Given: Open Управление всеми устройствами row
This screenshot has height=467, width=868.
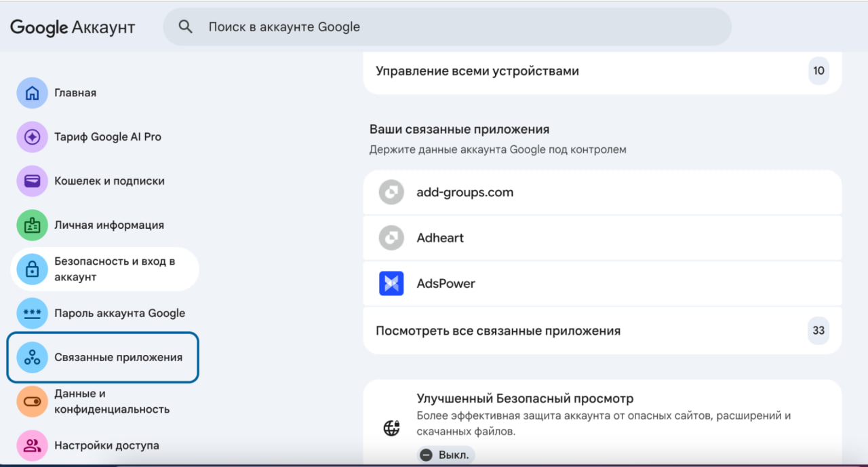Looking at the screenshot, I should point(602,71).
